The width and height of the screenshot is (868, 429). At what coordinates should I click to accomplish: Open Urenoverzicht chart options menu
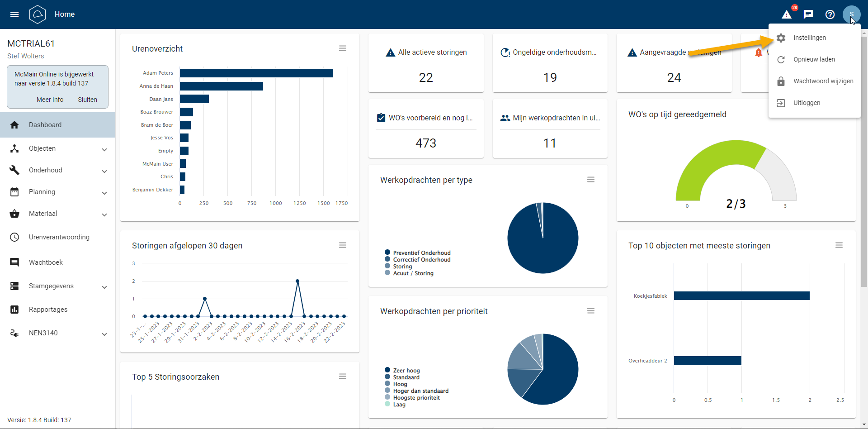343,48
